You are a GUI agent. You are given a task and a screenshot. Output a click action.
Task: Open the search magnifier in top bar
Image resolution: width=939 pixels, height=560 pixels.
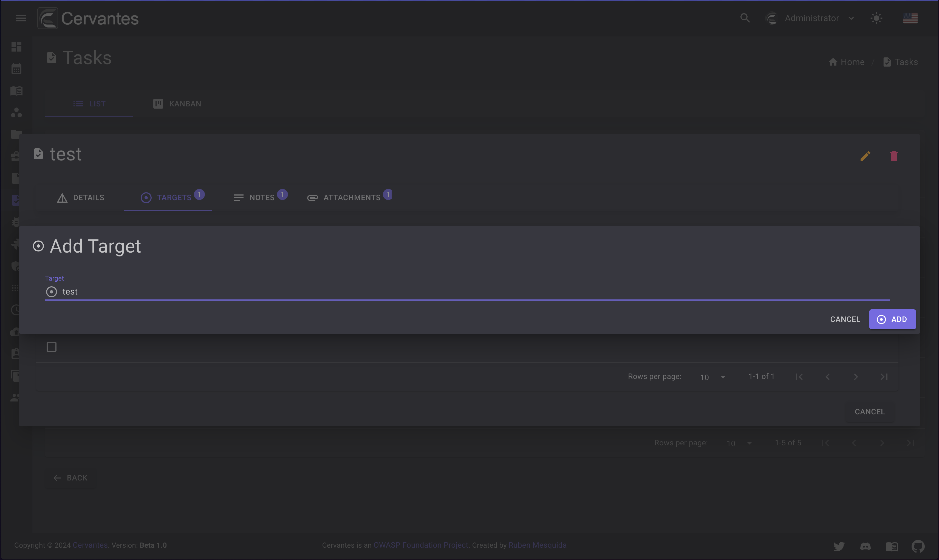tap(745, 18)
